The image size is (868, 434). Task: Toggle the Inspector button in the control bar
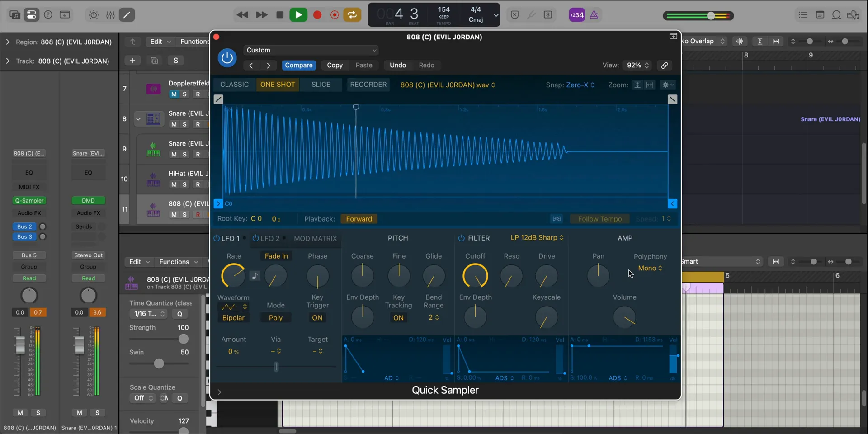click(31, 15)
